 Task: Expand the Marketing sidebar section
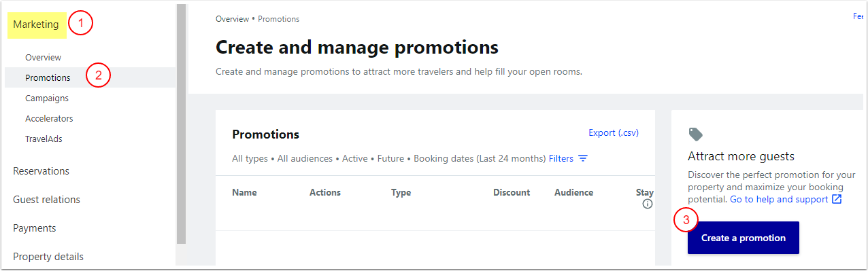click(36, 24)
